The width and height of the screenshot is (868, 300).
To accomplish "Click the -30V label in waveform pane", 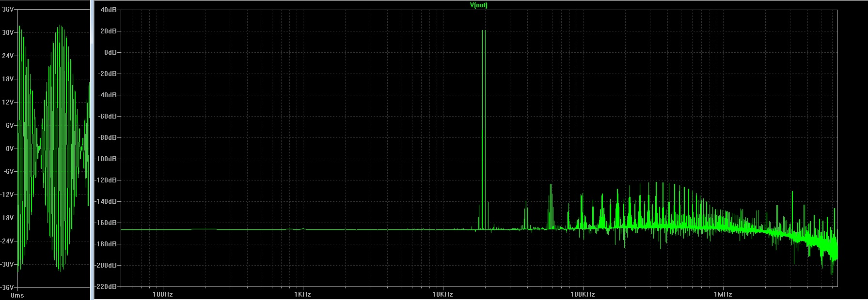I will [7, 265].
